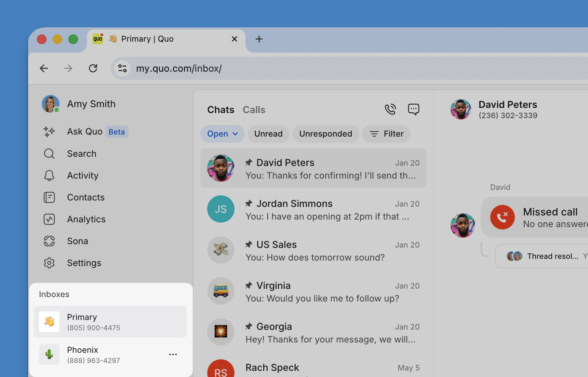The image size is (588, 377).
Task: Click the pin icon beside Jordan Simmons
Action: (x=249, y=204)
